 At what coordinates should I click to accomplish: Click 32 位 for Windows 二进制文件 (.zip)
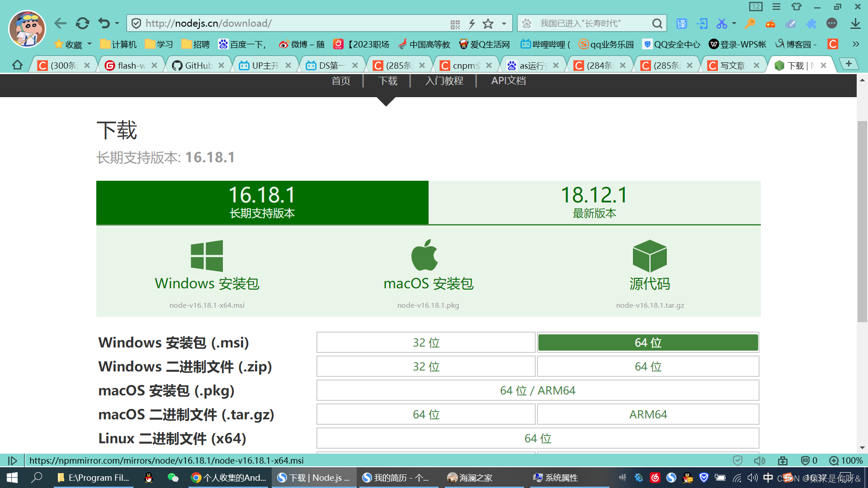(426, 366)
